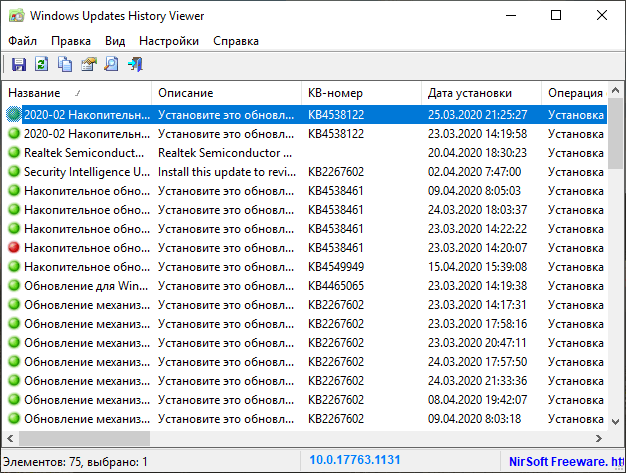Screen dimensions: 626x473
Task: Click the date 23.03.2020 14:22:22
Action: coord(477,229)
